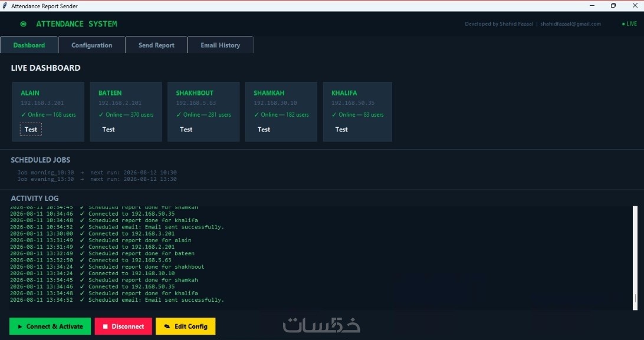The image size is (644, 340).
Task: Click the activity log vertical scrollbar
Action: click(x=635, y=258)
